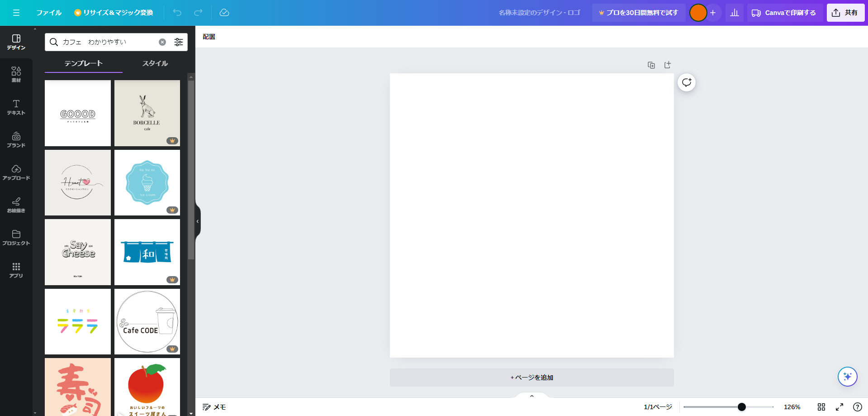Image resolution: width=868 pixels, height=416 pixels.
Task: Click the grid view icon in status bar
Action: [822, 406]
